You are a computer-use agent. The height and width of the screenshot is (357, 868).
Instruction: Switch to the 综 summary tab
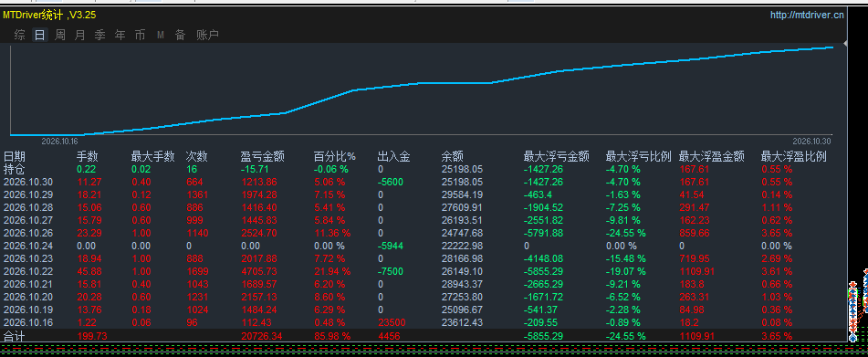point(20,36)
